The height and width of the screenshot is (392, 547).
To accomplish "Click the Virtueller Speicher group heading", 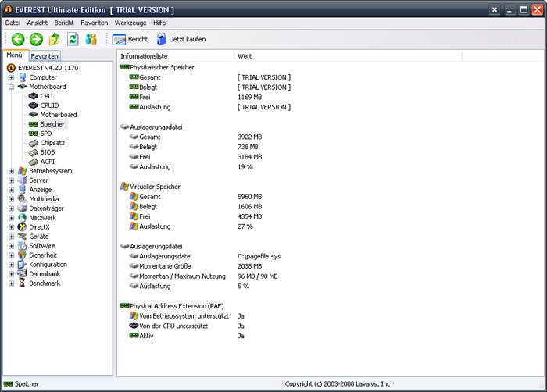I will 155,187.
